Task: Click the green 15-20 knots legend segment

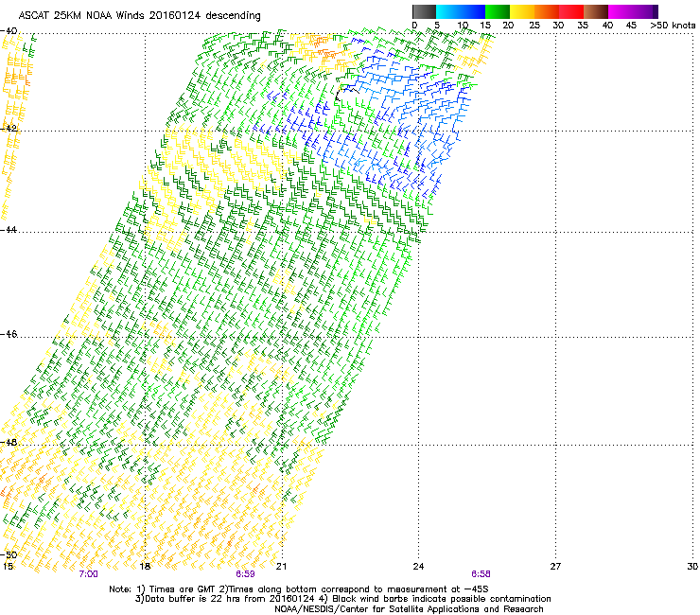Action: pos(498,11)
